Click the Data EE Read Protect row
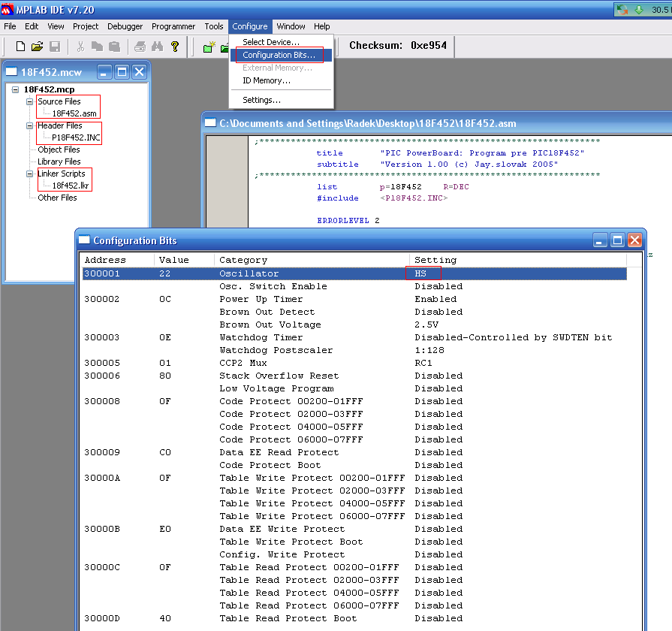 354,453
